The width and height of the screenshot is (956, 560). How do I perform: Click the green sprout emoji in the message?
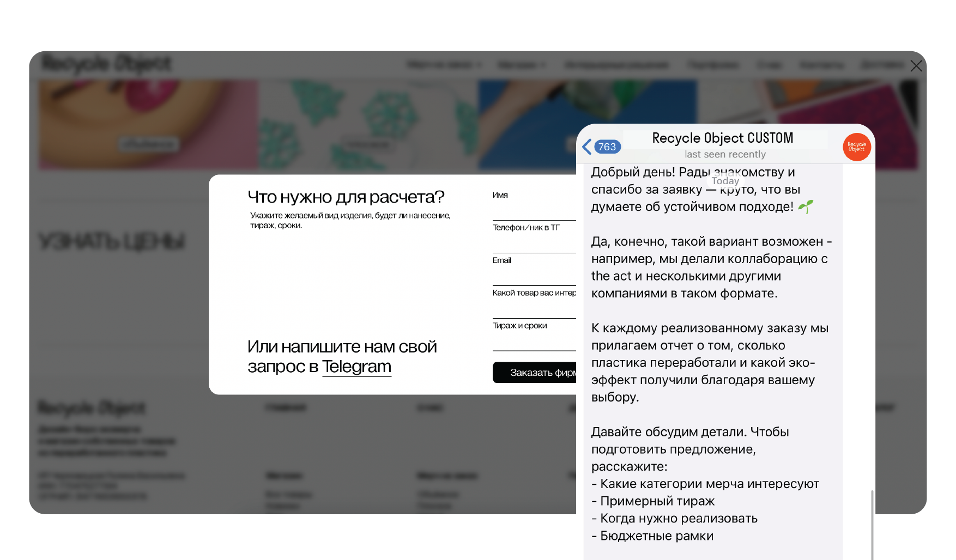click(805, 206)
